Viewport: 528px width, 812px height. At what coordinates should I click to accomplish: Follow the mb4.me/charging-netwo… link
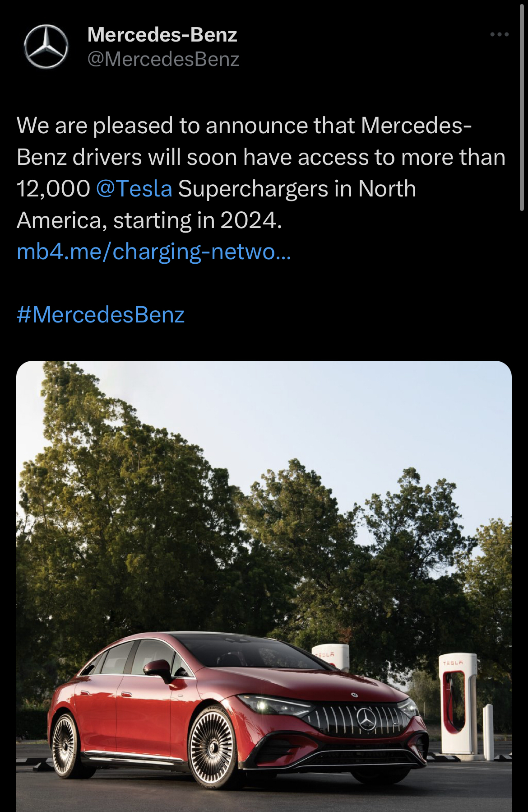(x=154, y=252)
